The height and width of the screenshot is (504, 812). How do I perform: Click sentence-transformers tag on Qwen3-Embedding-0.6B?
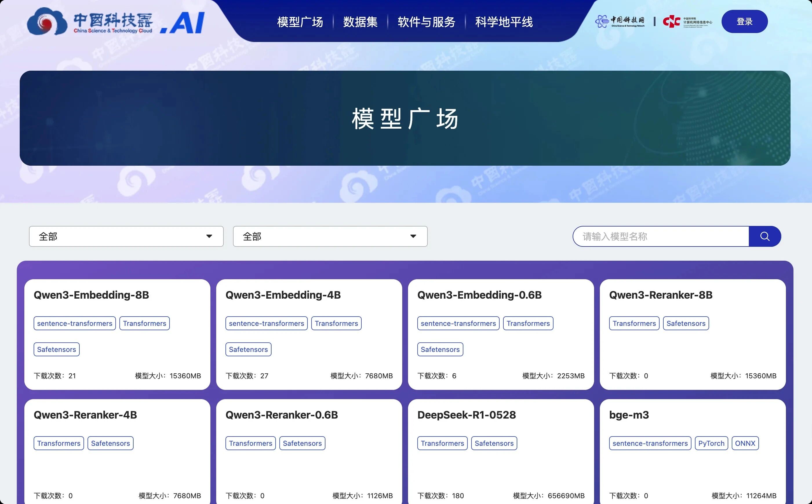tap(458, 323)
